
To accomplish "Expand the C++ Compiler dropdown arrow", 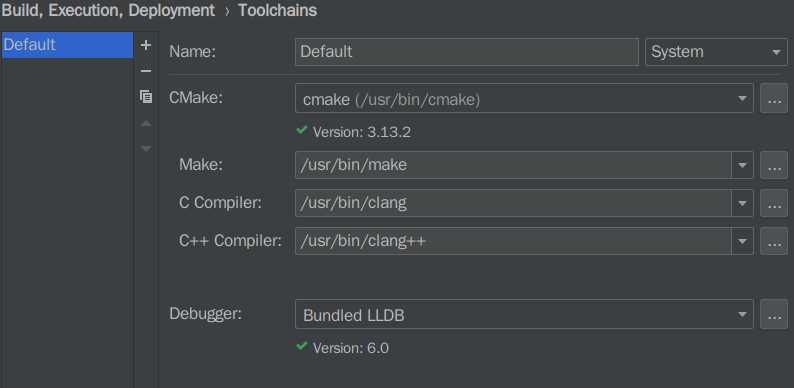I will point(742,241).
